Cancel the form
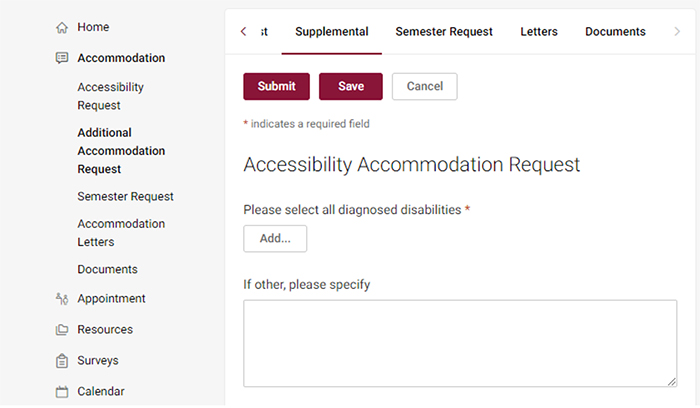Viewport: 700px width, 408px height. tap(425, 86)
